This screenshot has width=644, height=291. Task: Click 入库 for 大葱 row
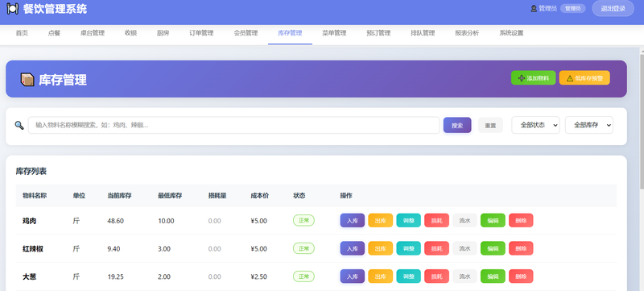pyautogui.click(x=353, y=276)
